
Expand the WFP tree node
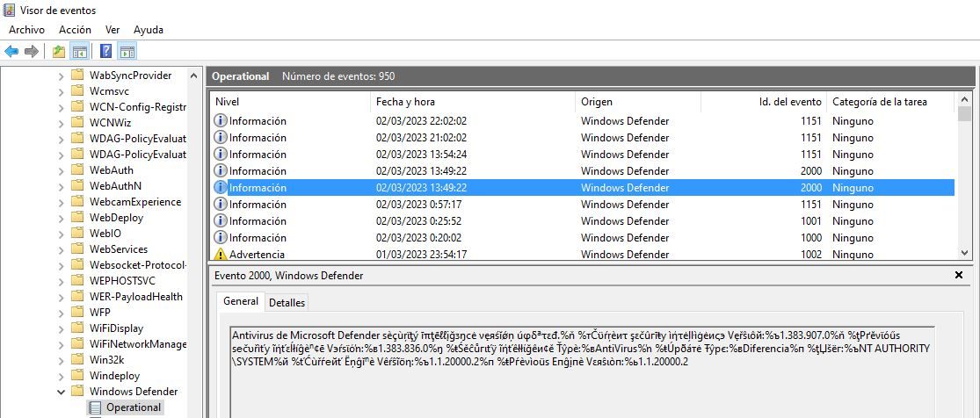tap(61, 313)
